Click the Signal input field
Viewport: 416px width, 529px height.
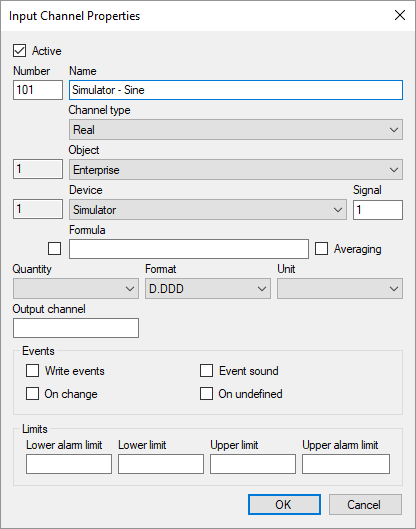click(x=378, y=210)
